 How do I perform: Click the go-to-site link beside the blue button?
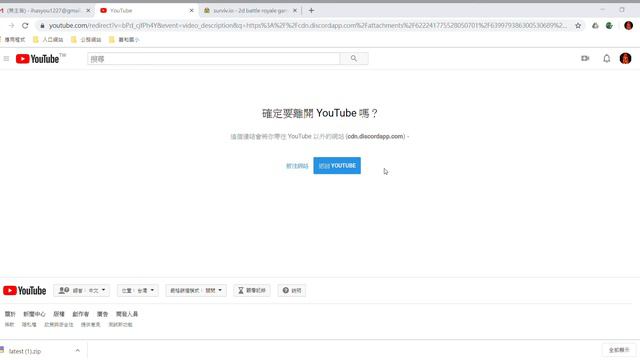(x=297, y=166)
